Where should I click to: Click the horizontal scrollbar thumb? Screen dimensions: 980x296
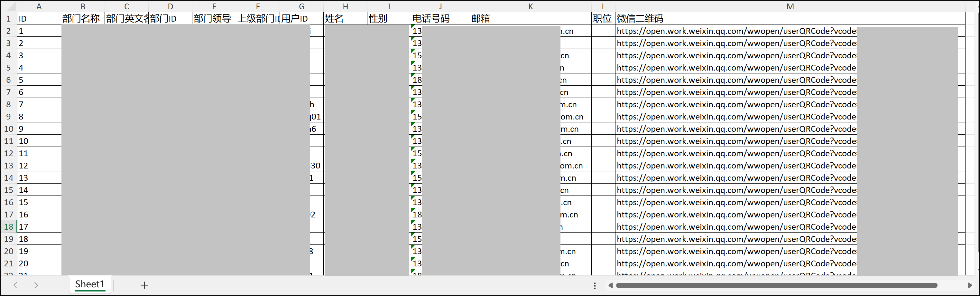(776, 285)
